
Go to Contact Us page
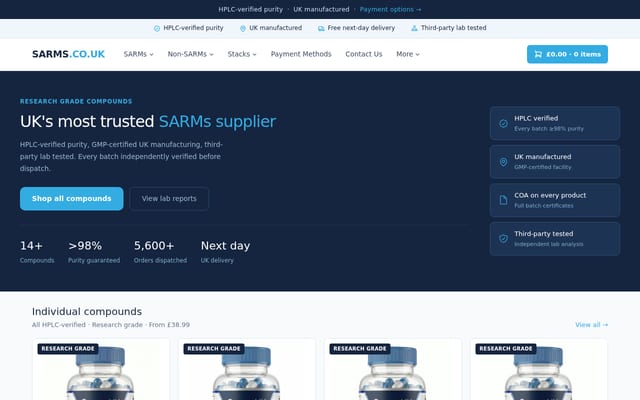tap(364, 54)
